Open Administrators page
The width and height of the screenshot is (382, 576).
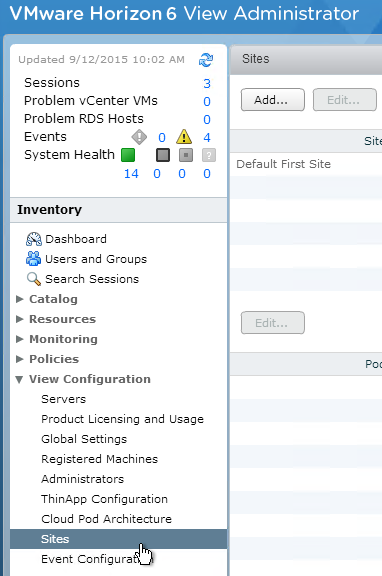click(83, 479)
